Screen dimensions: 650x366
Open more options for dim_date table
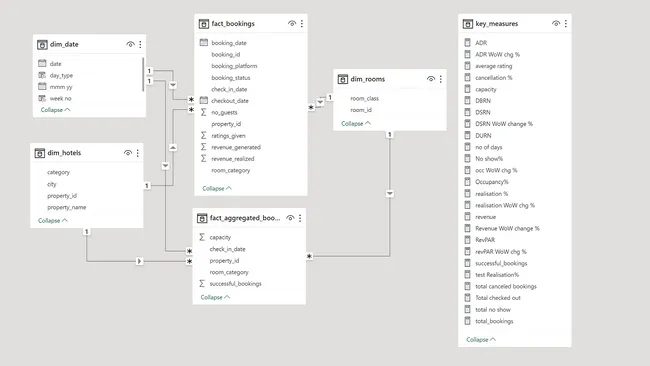140,44
